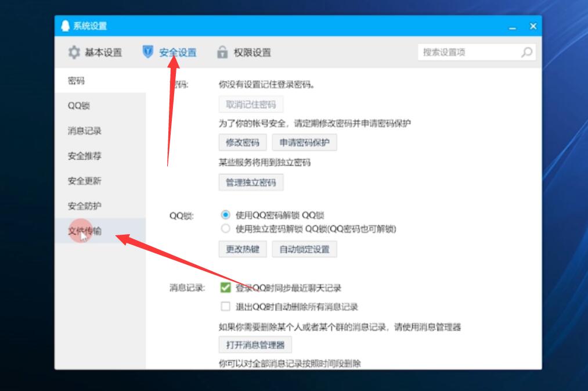Select 文件传输 in the sidebar
588x391 pixels.
(x=100, y=231)
